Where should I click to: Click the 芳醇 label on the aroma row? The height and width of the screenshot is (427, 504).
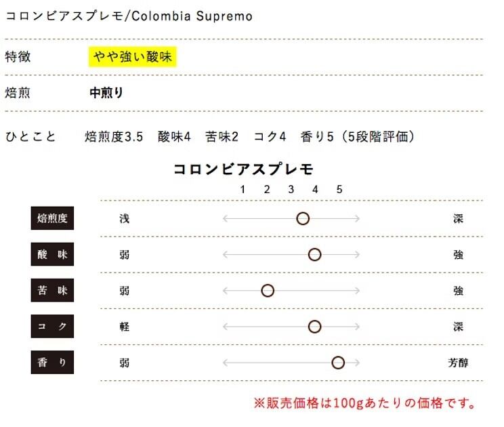click(458, 363)
